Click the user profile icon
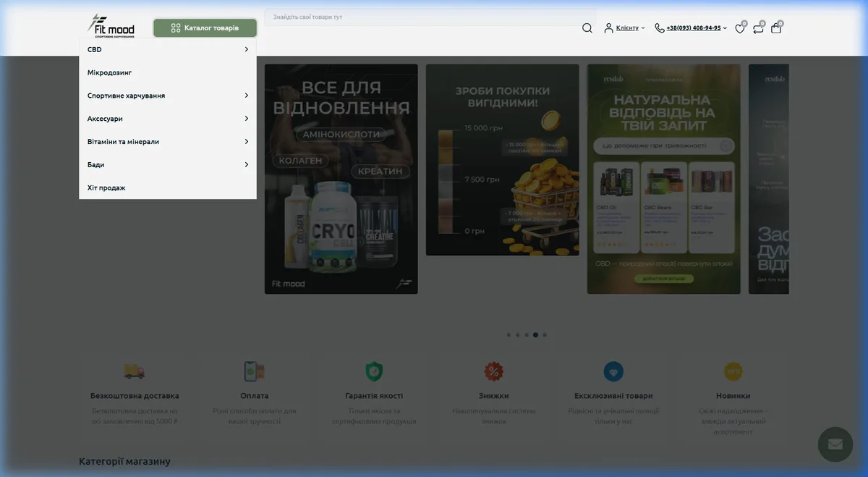Image resolution: width=868 pixels, height=477 pixels. [x=609, y=28]
